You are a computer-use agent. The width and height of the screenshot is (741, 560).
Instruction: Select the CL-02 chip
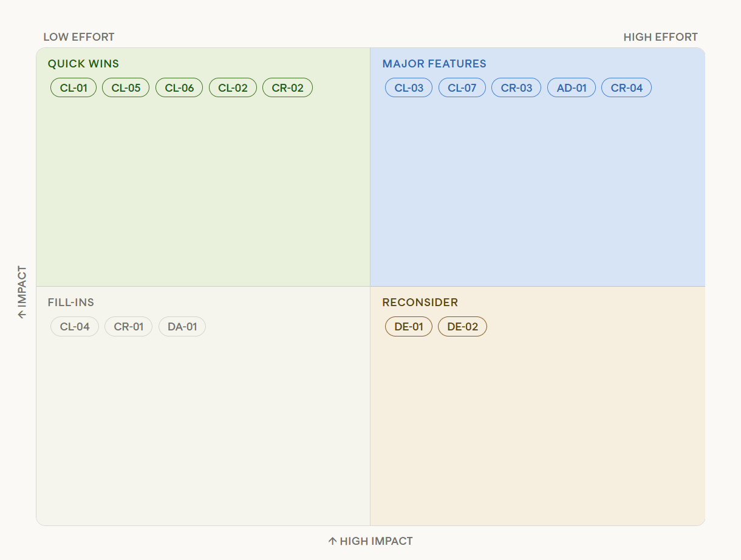coord(233,88)
